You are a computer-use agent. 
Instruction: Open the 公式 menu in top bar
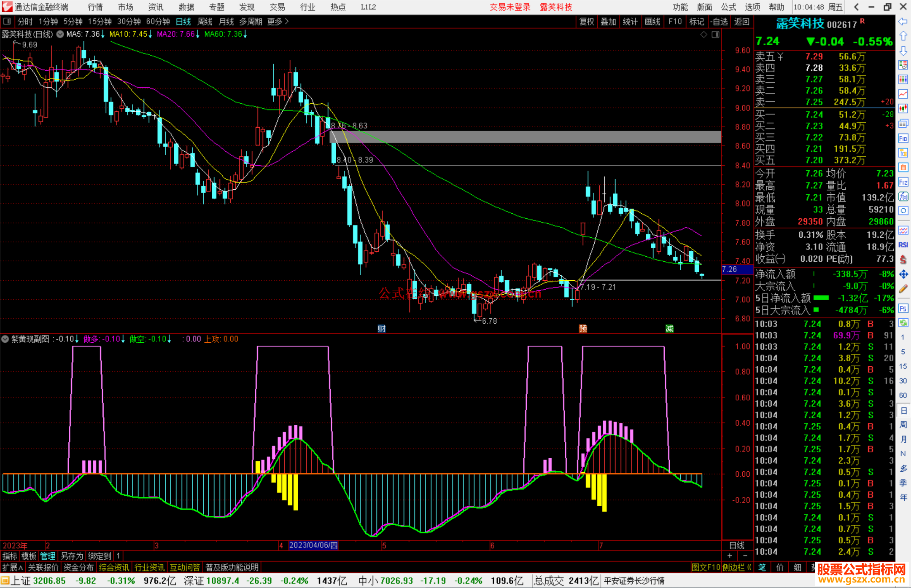tap(728, 7)
